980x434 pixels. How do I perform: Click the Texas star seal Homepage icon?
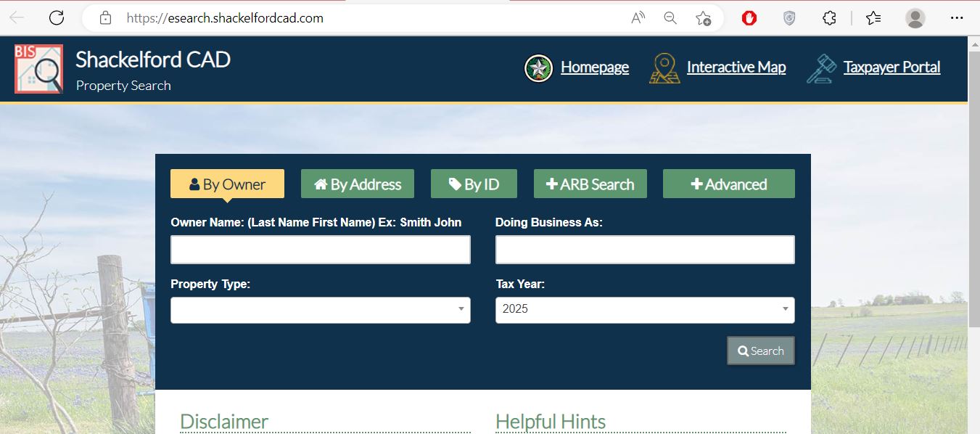click(x=538, y=68)
